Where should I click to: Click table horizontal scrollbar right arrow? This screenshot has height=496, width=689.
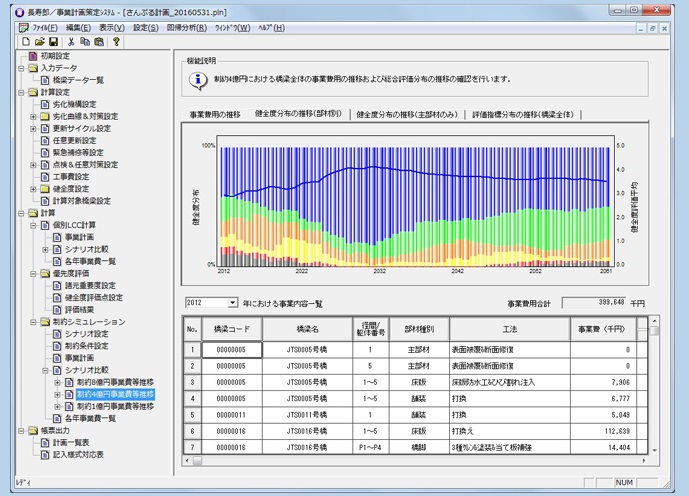point(644,460)
